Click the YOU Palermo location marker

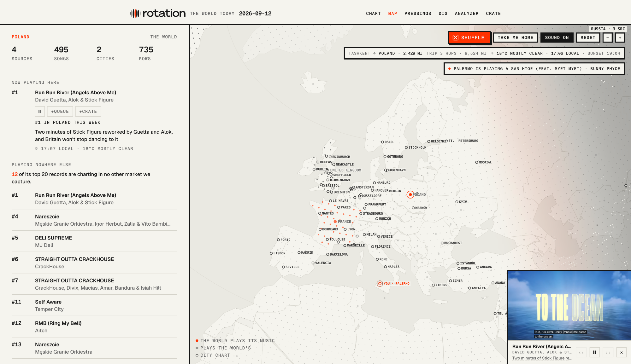[x=380, y=284]
